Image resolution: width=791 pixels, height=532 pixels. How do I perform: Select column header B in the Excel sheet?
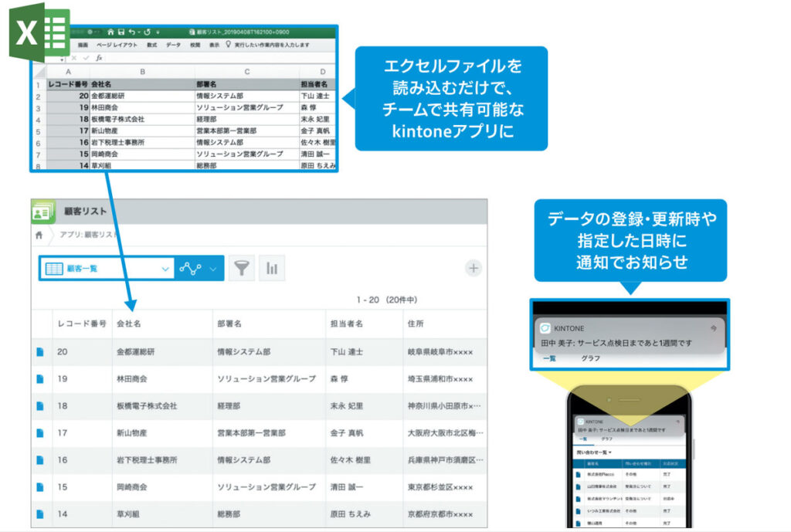coord(143,71)
